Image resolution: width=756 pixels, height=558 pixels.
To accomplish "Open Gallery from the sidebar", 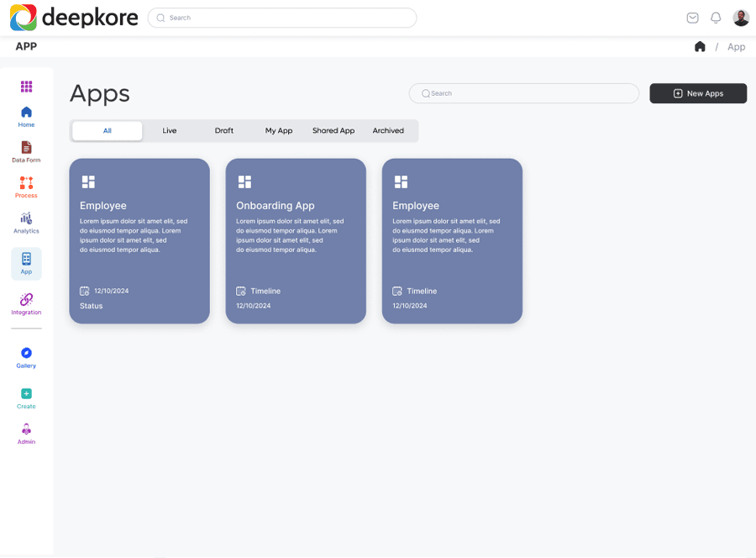I will (x=26, y=358).
